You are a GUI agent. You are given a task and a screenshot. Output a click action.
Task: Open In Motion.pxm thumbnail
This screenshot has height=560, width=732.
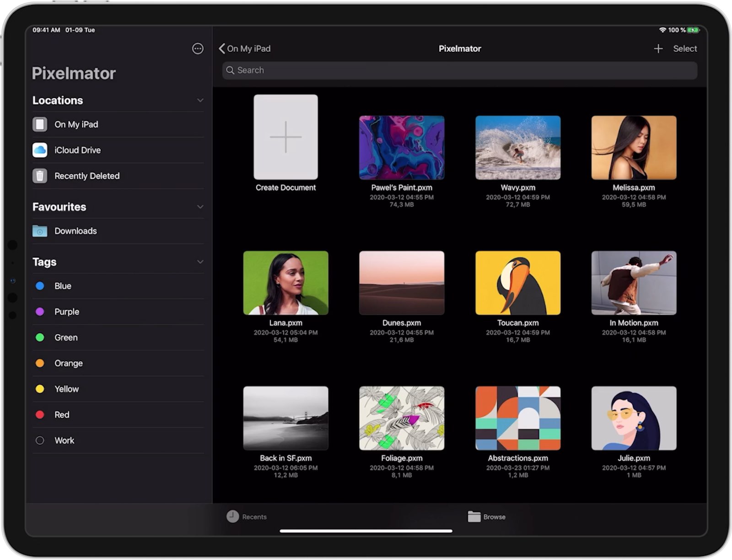(x=634, y=283)
